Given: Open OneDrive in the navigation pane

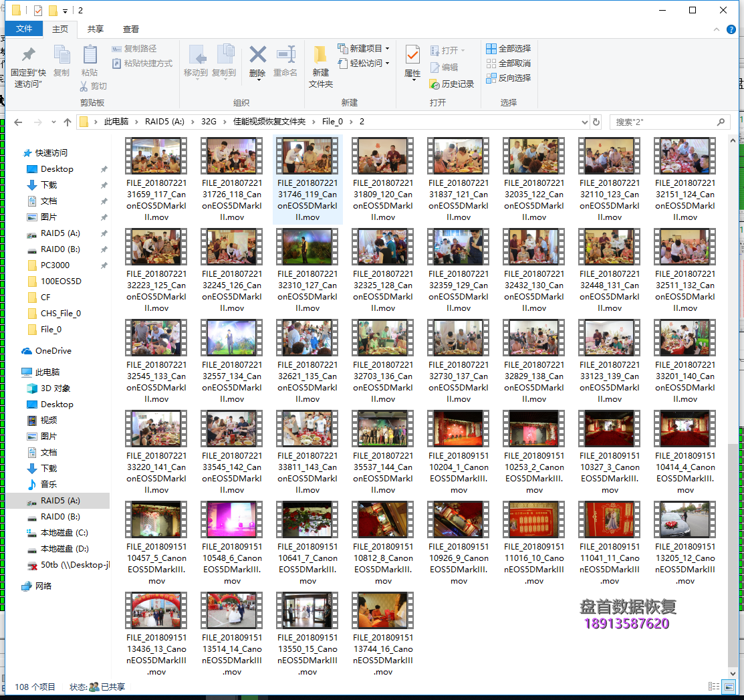Looking at the screenshot, I should click(53, 351).
